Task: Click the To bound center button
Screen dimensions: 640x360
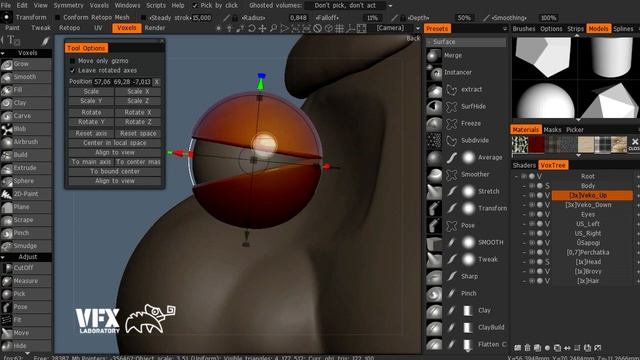Action: pos(115,171)
